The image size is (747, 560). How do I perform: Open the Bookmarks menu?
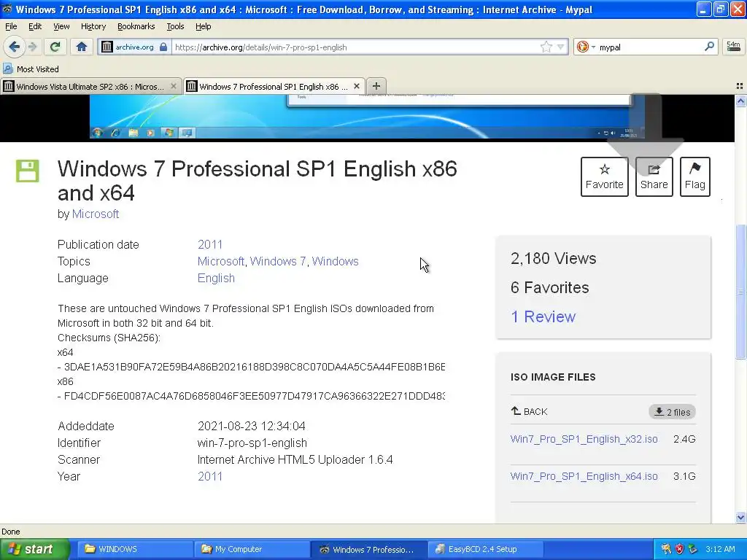coord(136,26)
